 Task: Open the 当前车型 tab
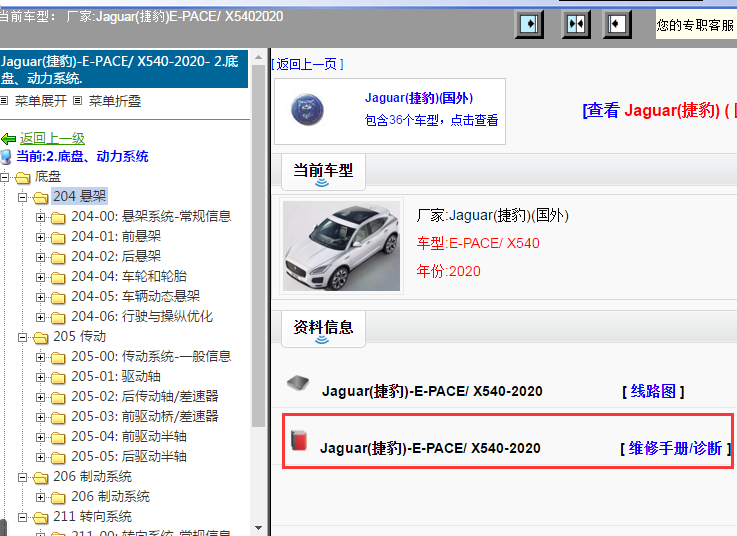coord(323,172)
